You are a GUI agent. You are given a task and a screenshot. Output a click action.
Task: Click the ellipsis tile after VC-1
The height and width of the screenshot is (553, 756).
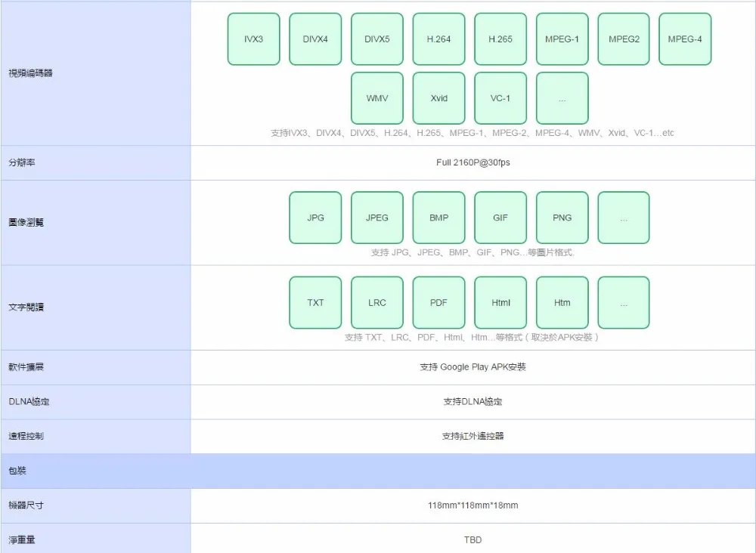pyautogui.click(x=562, y=98)
